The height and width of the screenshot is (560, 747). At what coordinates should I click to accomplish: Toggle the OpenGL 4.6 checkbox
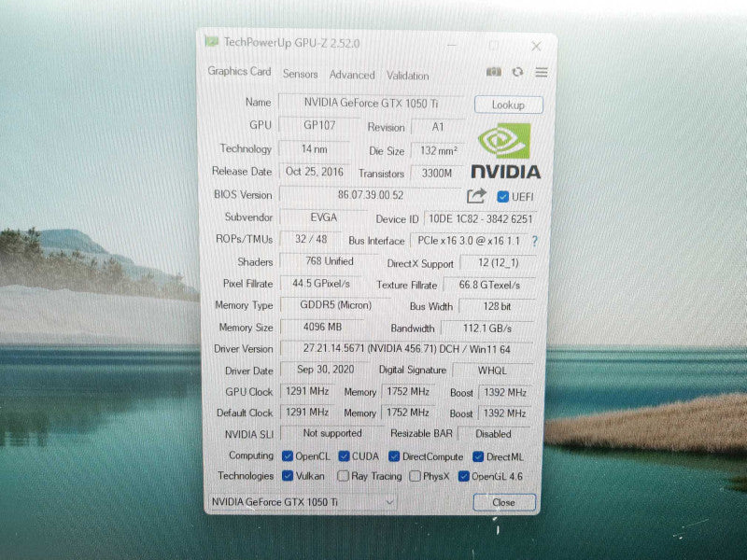[463, 476]
